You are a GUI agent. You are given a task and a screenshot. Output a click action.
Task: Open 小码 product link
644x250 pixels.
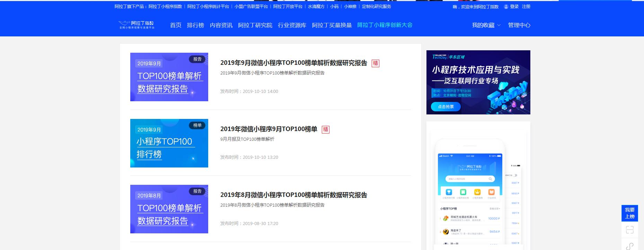pos(334,7)
